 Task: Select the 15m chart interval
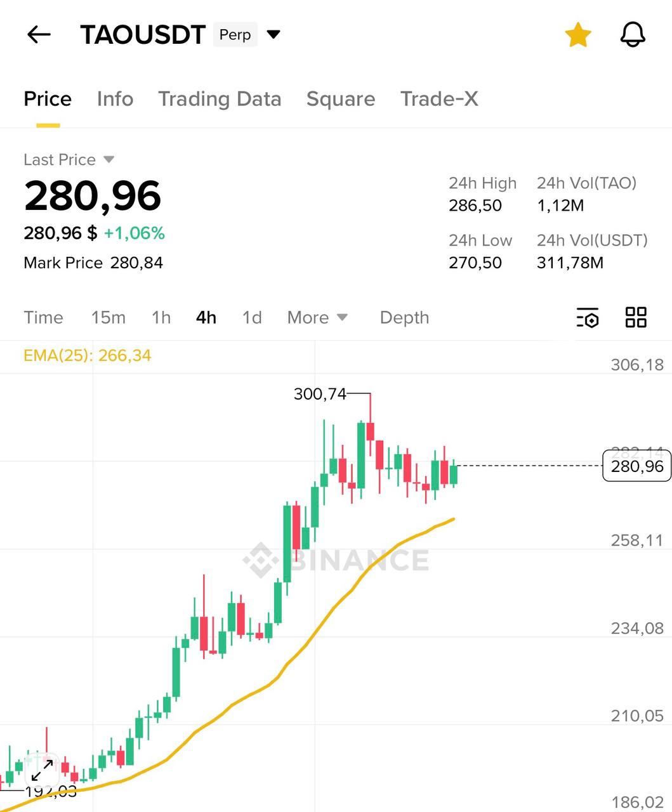tap(108, 317)
